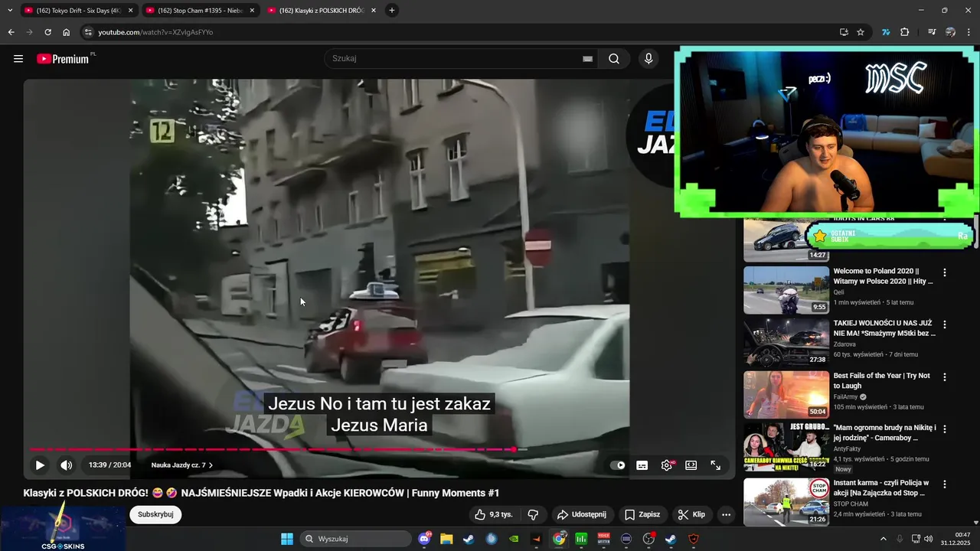This screenshot has width=980, height=551.
Task: Open 'Best Fails of the Year' thumbnail
Action: click(786, 395)
